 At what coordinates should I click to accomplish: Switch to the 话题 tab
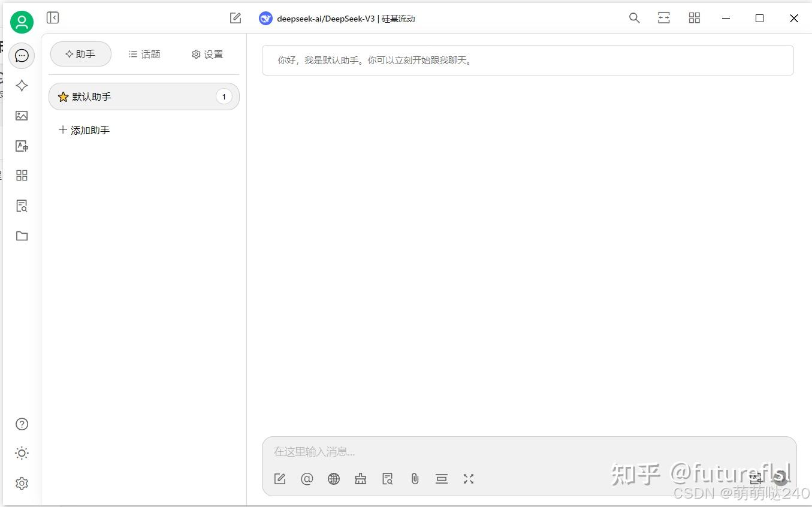144,54
